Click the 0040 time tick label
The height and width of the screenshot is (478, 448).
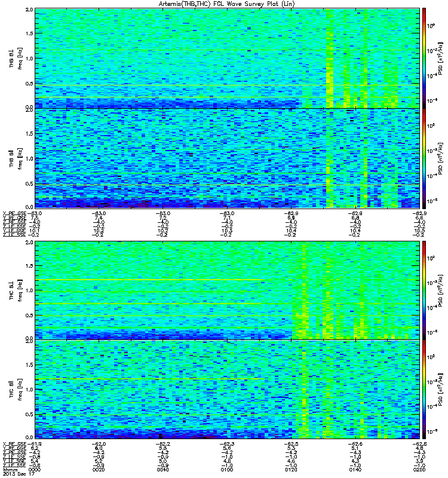tap(163, 470)
